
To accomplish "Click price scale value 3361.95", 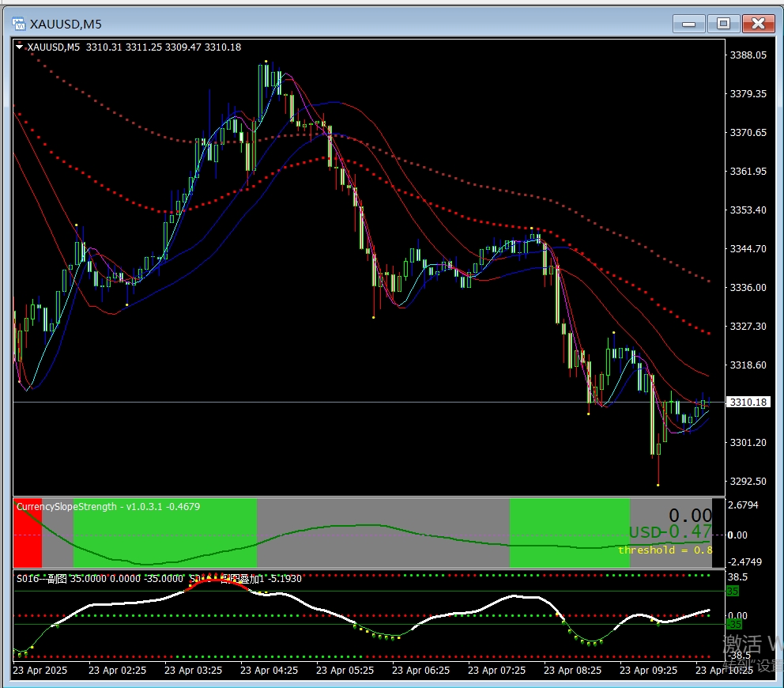I will [748, 171].
